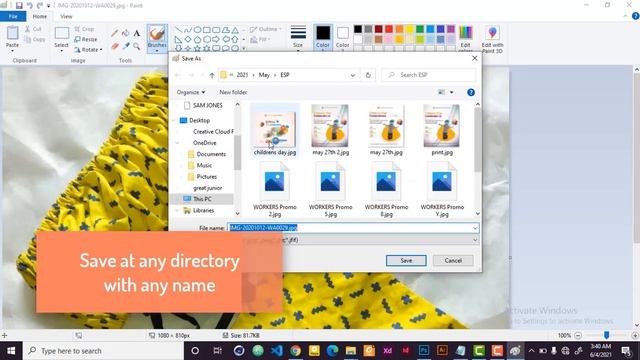Pick the yellow color in palette
640x360 pixels.
[409, 29]
